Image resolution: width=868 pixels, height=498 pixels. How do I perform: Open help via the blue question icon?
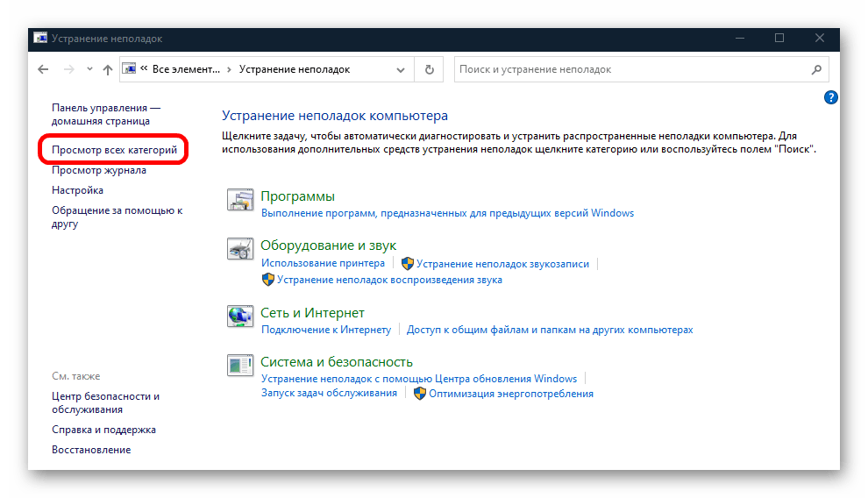830,97
